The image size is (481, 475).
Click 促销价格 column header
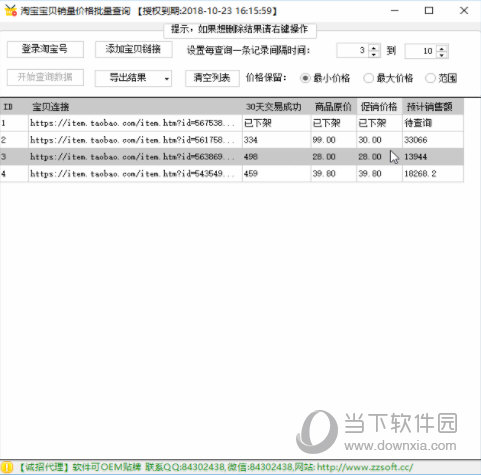point(379,107)
